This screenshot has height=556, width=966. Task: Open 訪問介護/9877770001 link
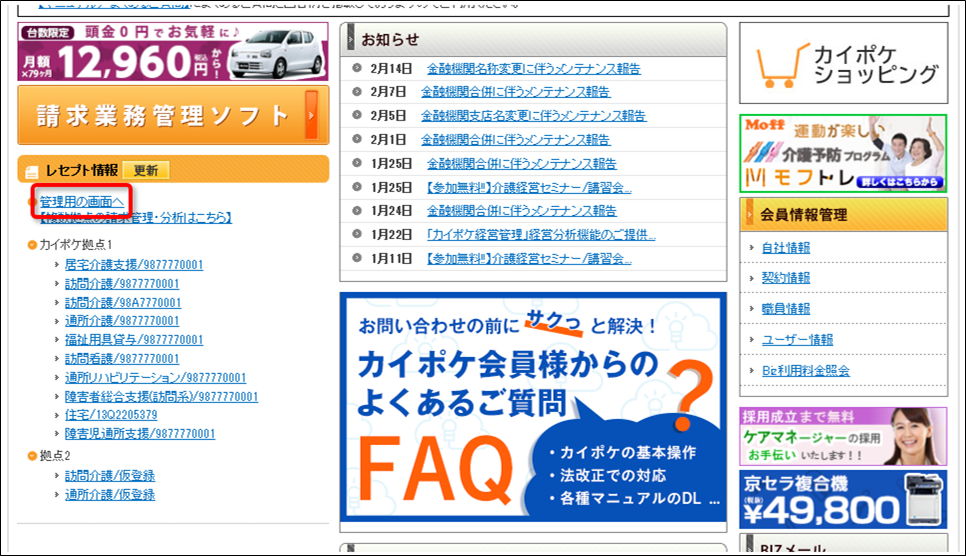[x=122, y=284]
